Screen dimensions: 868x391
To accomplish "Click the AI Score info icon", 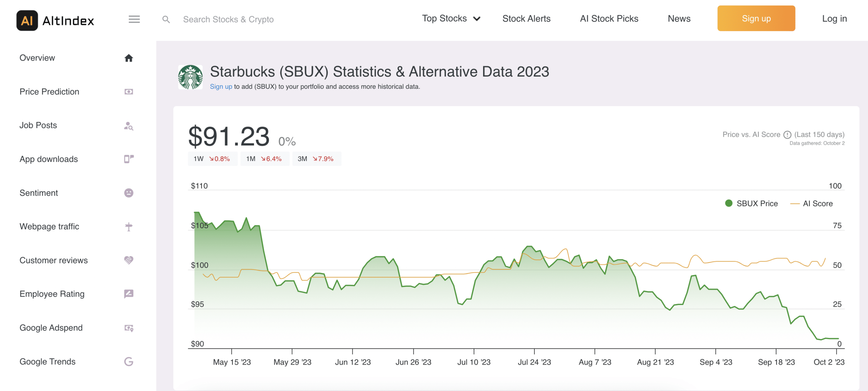I will point(787,135).
